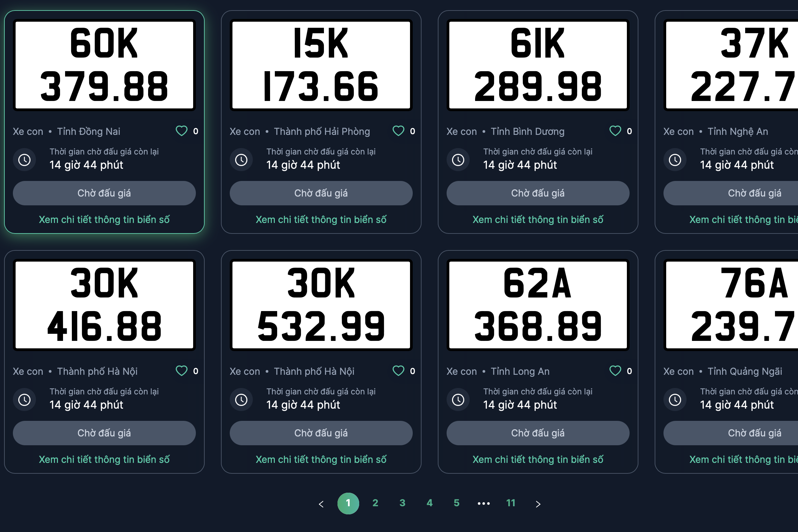The image size is (798, 532).
Task: Click clock icon on the Đồng Nai card
Action: pyautogui.click(x=24, y=160)
